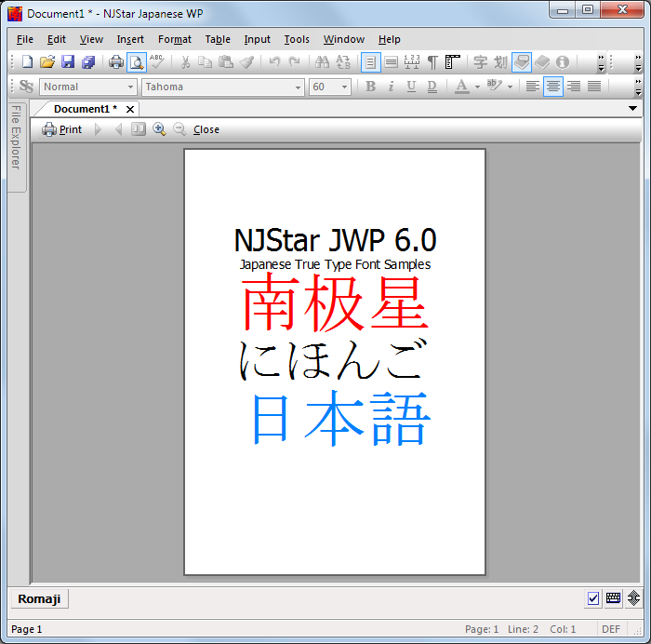
Task: Toggle two-page preview icon
Action: pos(139,129)
